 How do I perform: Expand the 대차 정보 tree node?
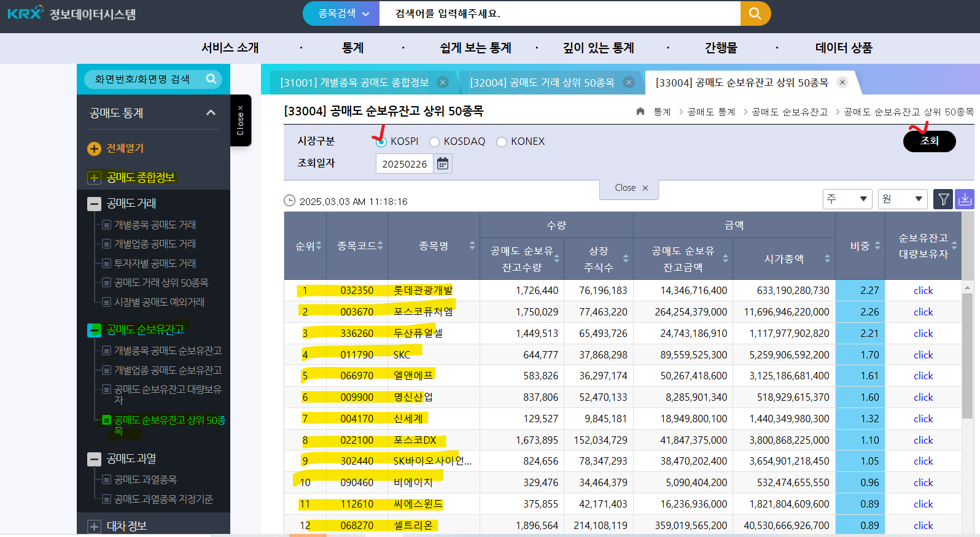(94, 527)
